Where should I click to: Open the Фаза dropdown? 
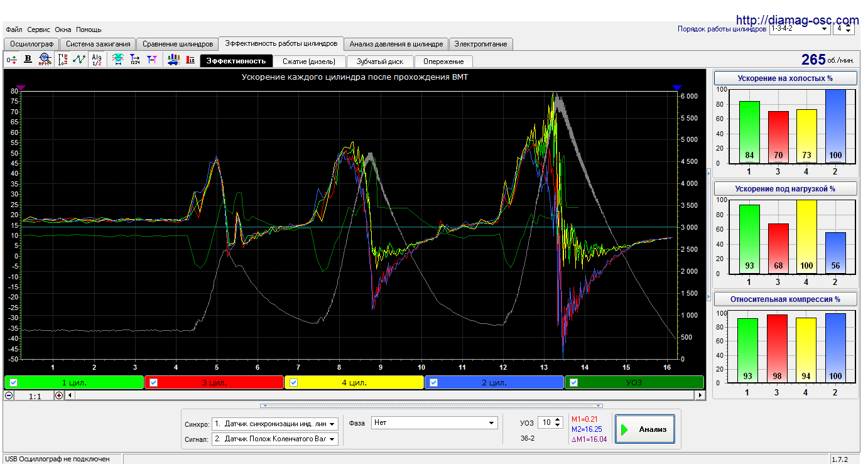point(435,423)
